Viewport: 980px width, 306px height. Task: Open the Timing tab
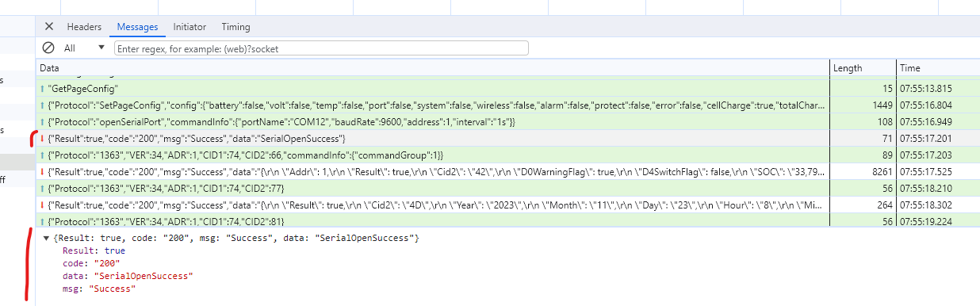pyautogui.click(x=235, y=27)
